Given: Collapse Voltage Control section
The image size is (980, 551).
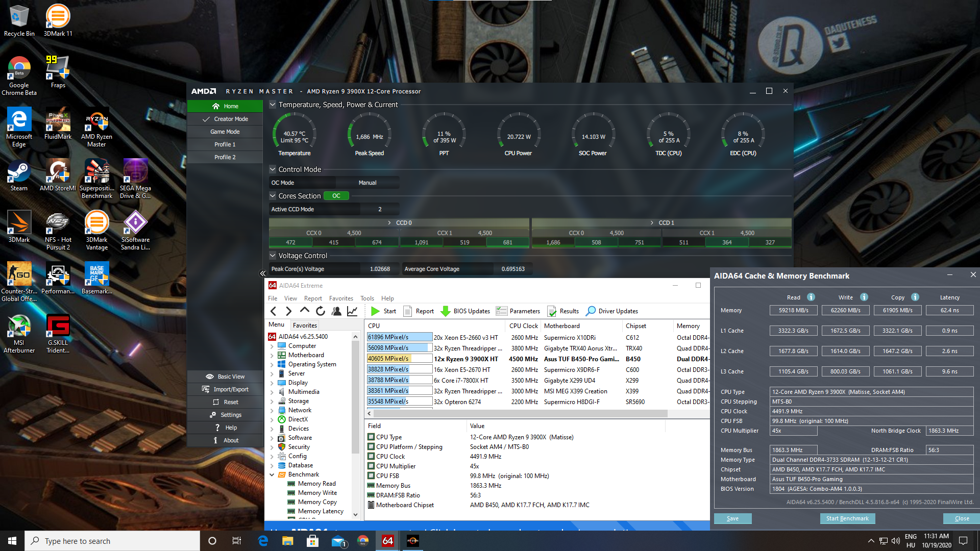Looking at the screenshot, I should pos(273,256).
